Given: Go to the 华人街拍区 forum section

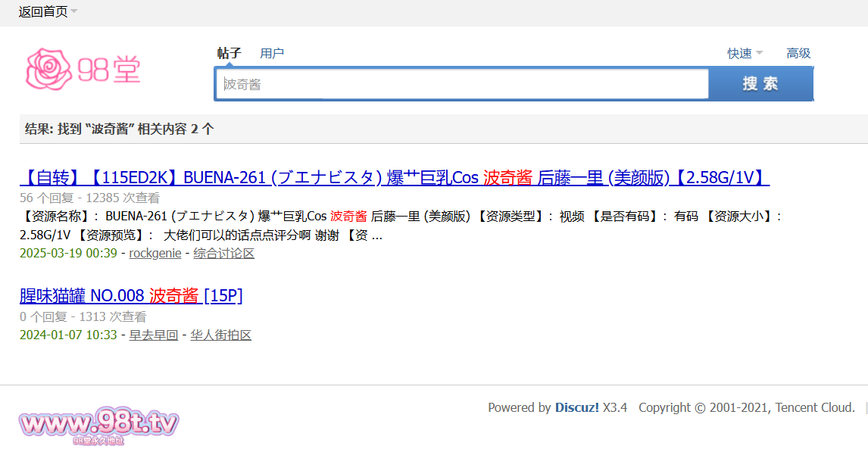Looking at the screenshot, I should tap(220, 335).
